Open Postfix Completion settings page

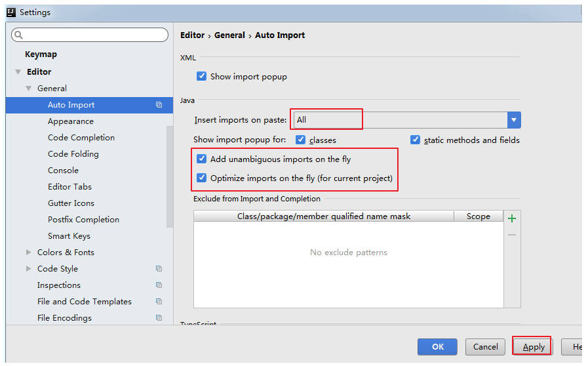83,220
